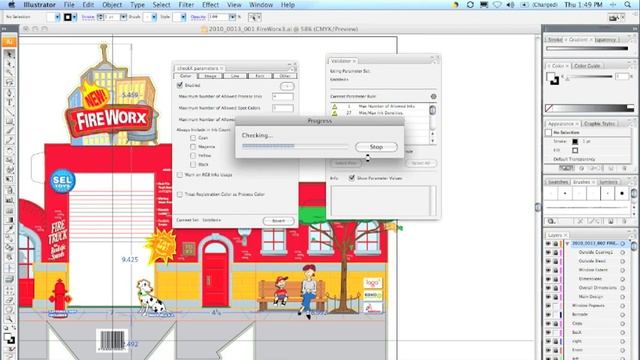Select the Scale tool
Image resolution: width=640 pixels, height=360 pixels.
pos(9,160)
